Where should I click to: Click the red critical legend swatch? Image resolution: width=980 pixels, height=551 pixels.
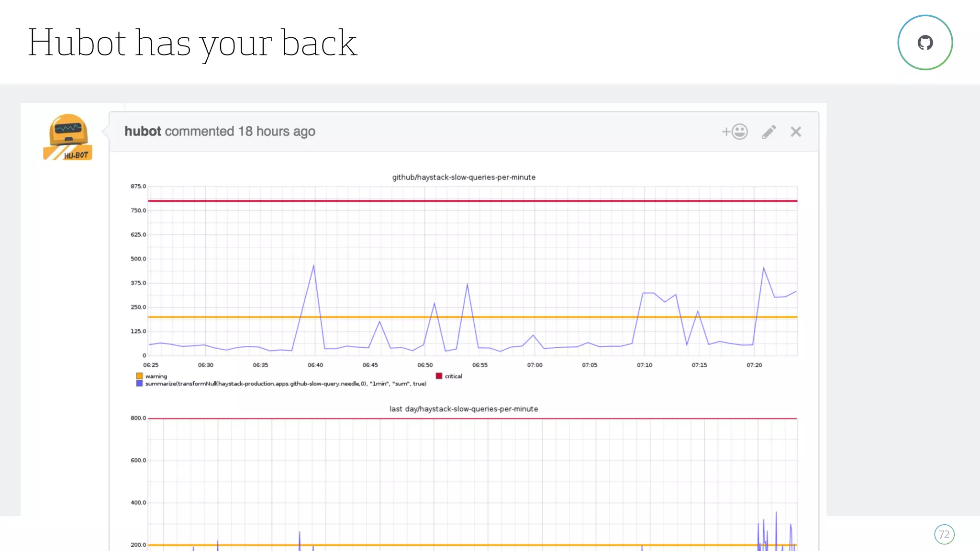439,376
